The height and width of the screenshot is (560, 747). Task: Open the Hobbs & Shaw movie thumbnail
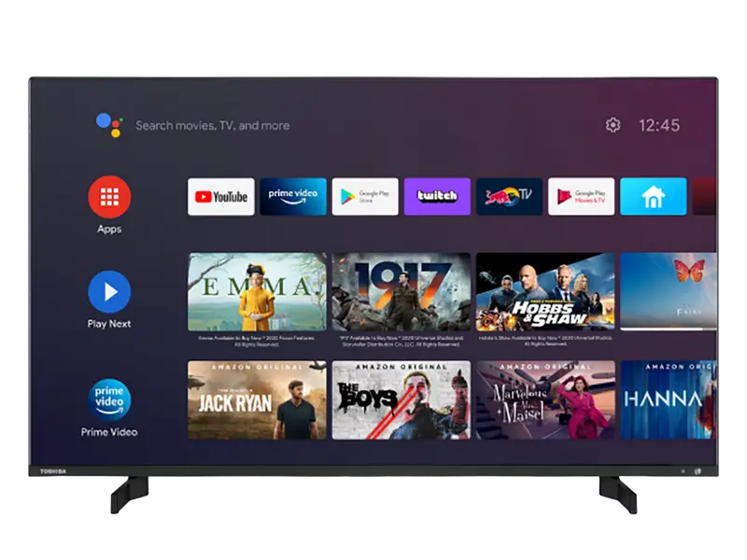tap(545, 292)
